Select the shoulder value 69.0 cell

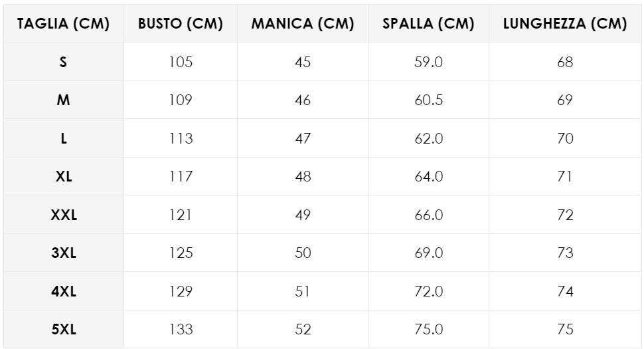click(x=428, y=253)
